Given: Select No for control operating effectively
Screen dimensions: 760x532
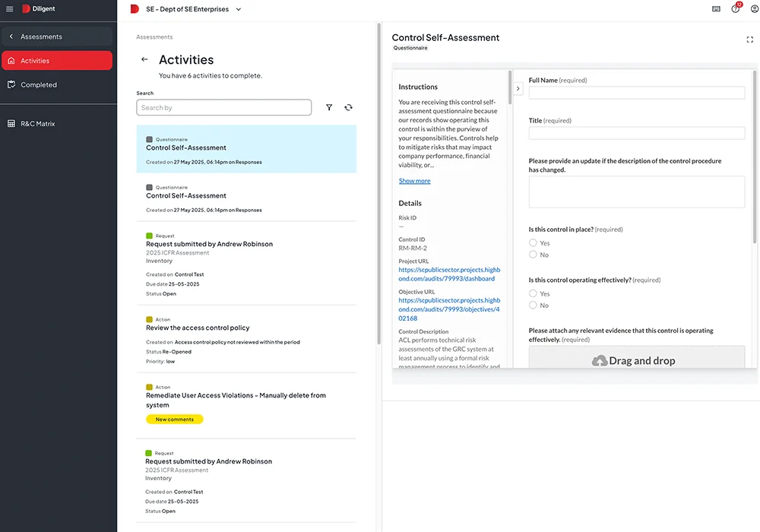Looking at the screenshot, I should point(532,305).
